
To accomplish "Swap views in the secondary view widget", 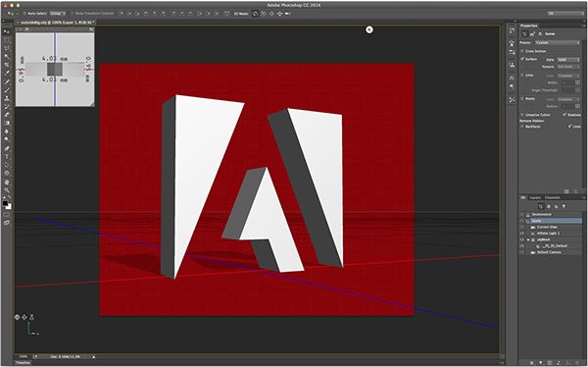I will (x=91, y=28).
